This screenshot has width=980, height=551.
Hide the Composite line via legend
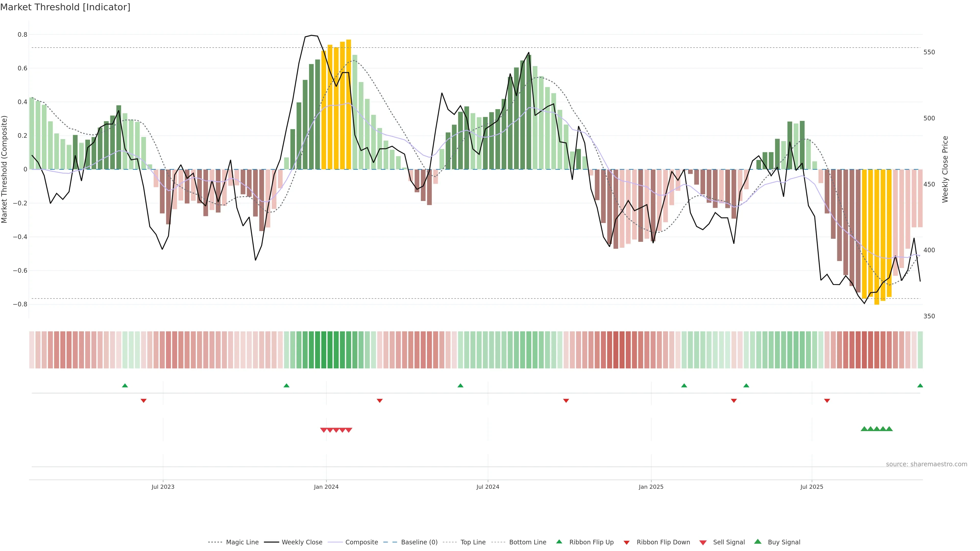click(361, 542)
